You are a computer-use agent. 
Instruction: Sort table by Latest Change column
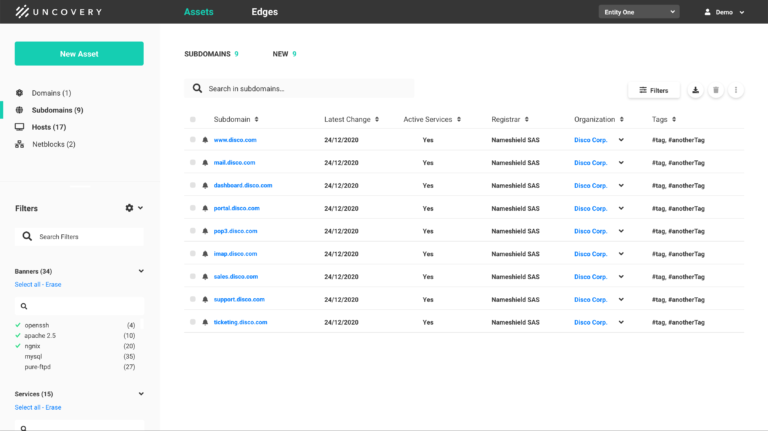click(351, 119)
